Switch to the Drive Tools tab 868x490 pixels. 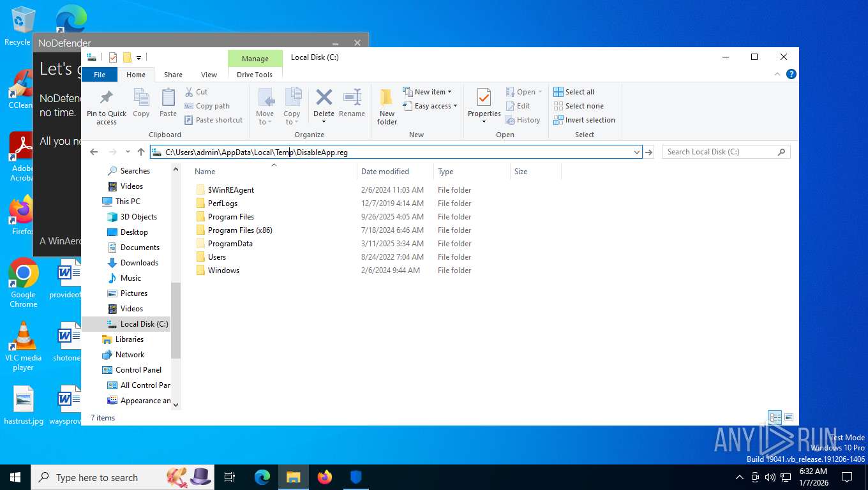point(255,75)
